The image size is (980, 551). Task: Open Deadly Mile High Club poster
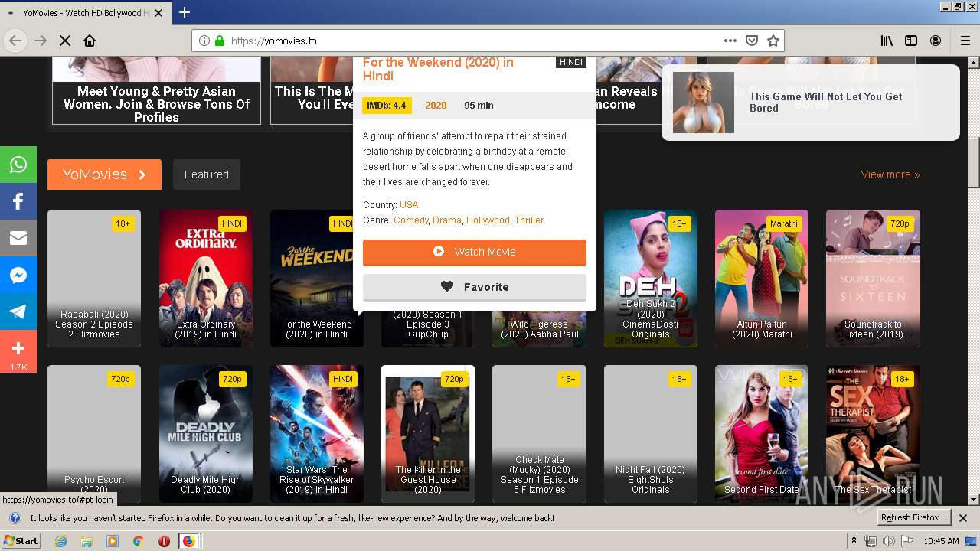tap(206, 434)
